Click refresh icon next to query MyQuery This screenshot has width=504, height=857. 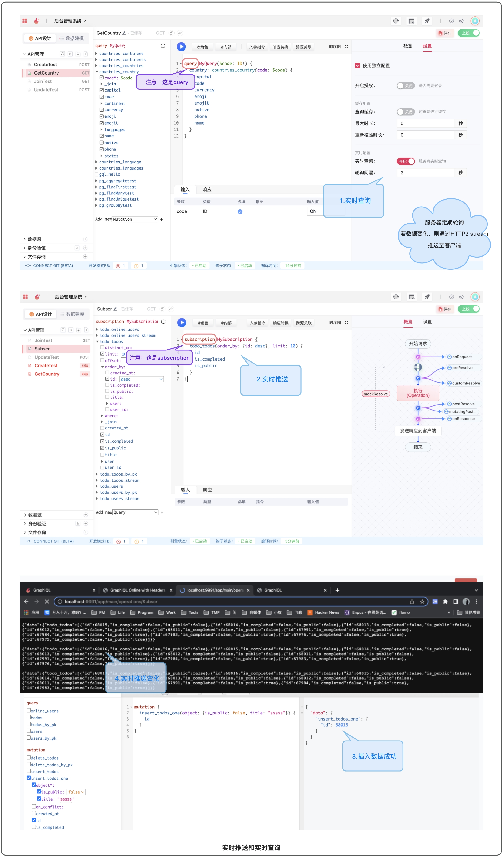tap(163, 46)
